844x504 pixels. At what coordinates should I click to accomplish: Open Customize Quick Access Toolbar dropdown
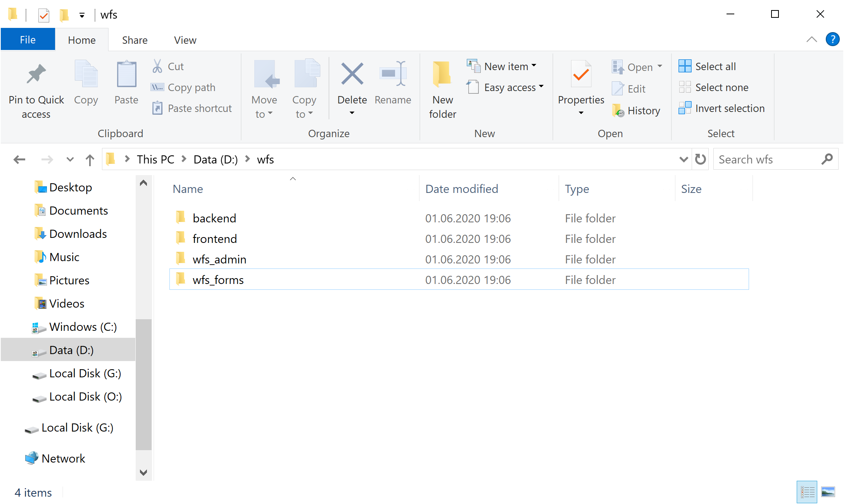pyautogui.click(x=82, y=15)
